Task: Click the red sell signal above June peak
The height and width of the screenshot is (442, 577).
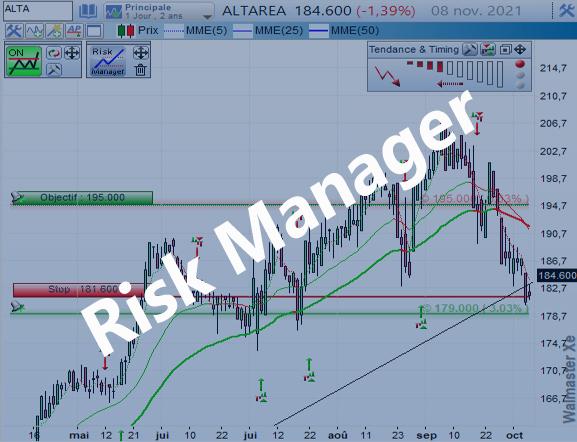Action: [197, 247]
